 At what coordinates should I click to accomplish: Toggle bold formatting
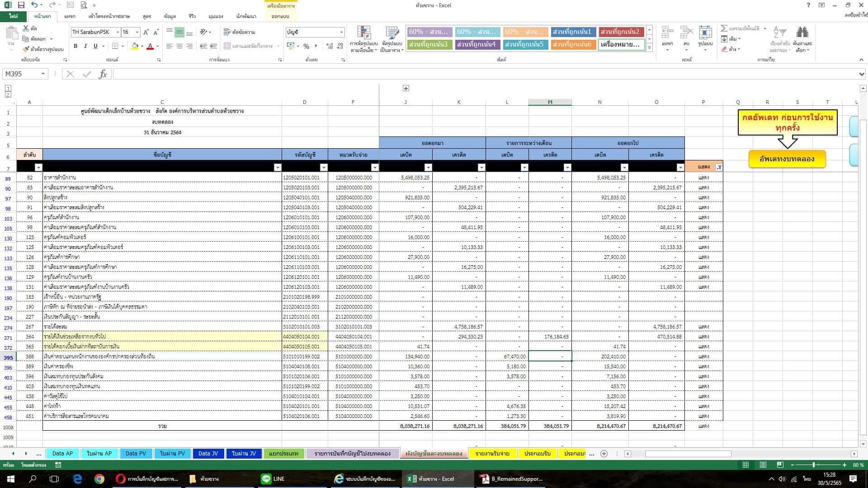[75, 46]
